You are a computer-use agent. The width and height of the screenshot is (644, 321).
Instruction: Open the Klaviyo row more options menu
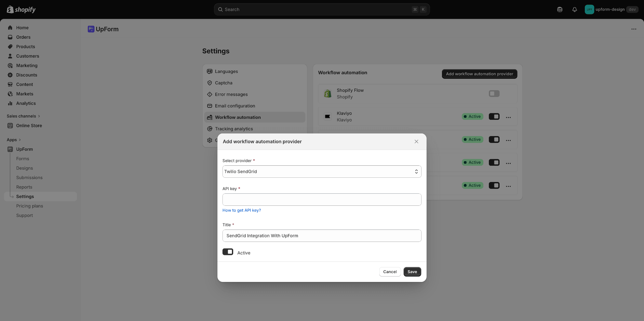pyautogui.click(x=508, y=117)
